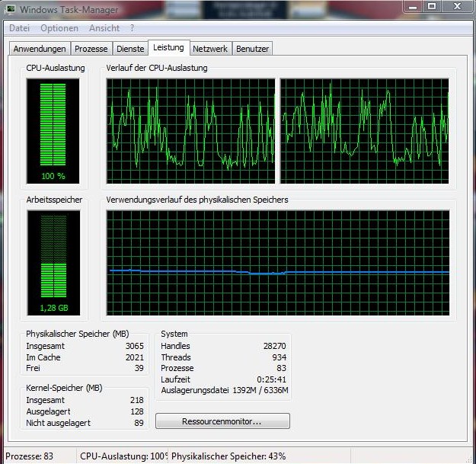Click the physical memory usage history graph

point(278,263)
